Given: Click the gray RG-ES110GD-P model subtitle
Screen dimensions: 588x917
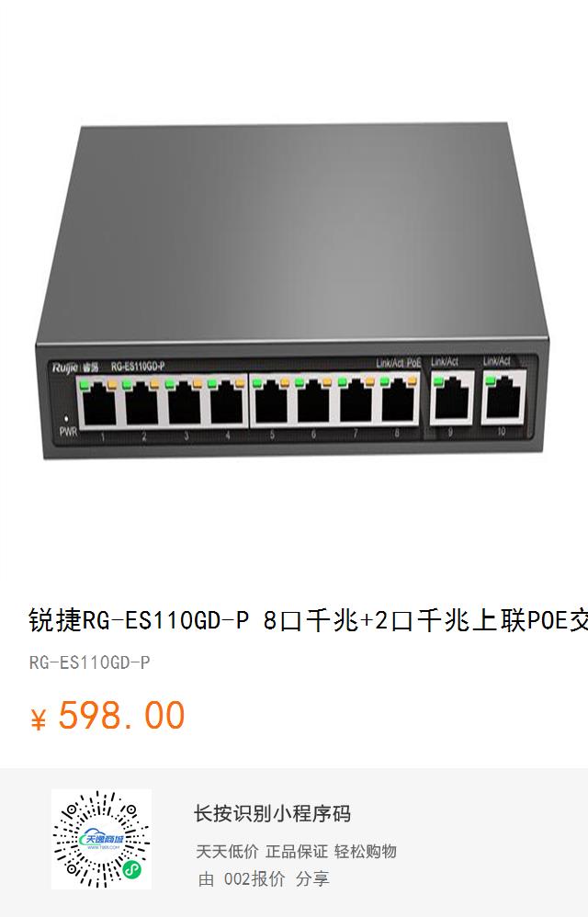Looking at the screenshot, I should tap(89, 662).
